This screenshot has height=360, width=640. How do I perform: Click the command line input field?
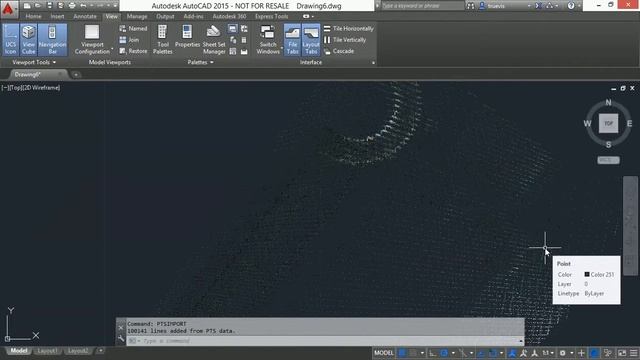325,341
